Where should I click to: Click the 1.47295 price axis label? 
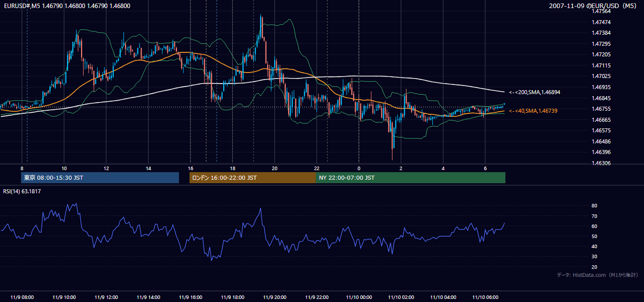[601, 44]
